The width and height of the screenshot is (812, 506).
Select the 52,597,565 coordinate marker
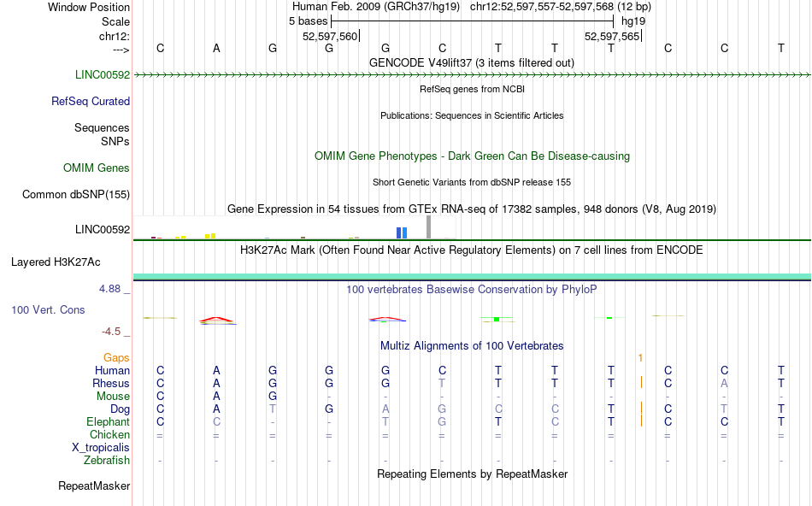[x=612, y=36]
